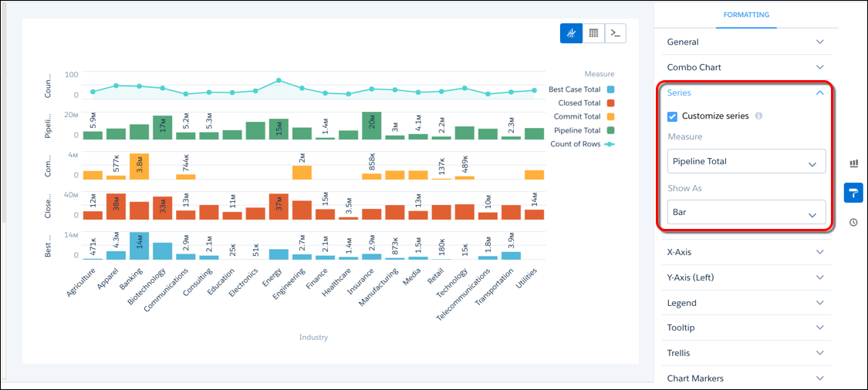
Task: Open the Legend formatting section
Action: [x=745, y=303]
